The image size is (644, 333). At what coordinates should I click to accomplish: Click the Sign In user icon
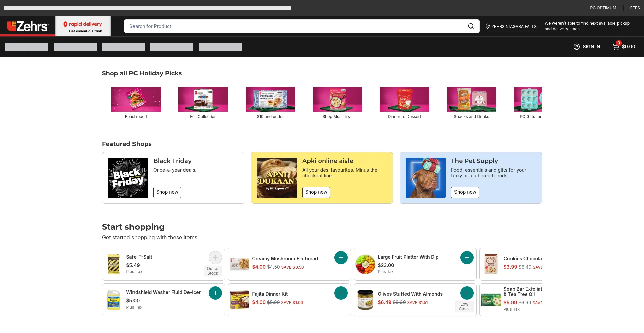(576, 47)
